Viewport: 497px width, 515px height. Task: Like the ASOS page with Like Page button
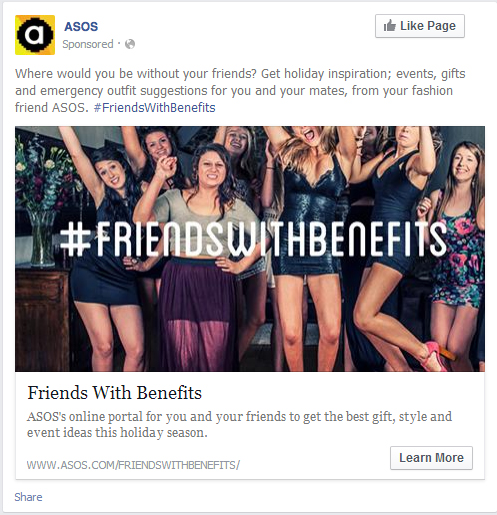point(420,26)
